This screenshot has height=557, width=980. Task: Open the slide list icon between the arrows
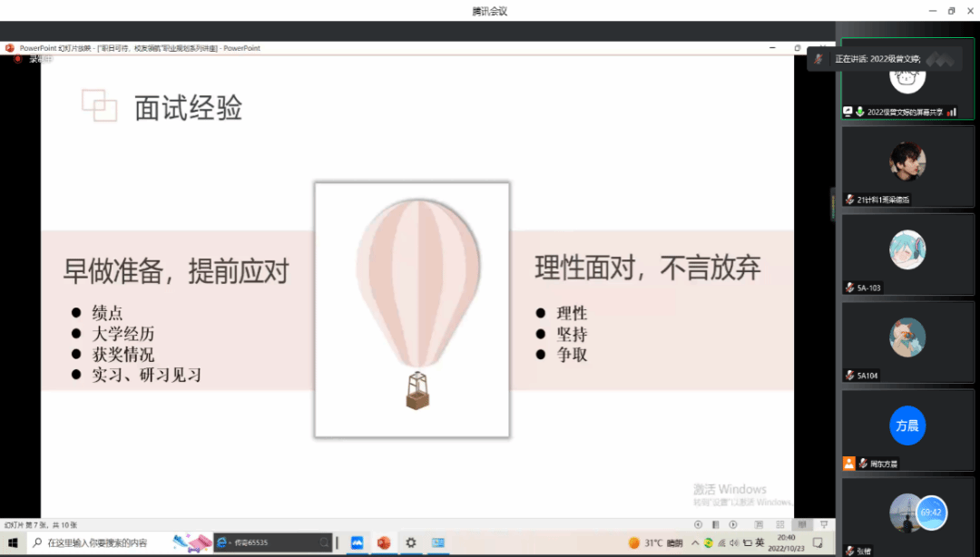click(716, 524)
